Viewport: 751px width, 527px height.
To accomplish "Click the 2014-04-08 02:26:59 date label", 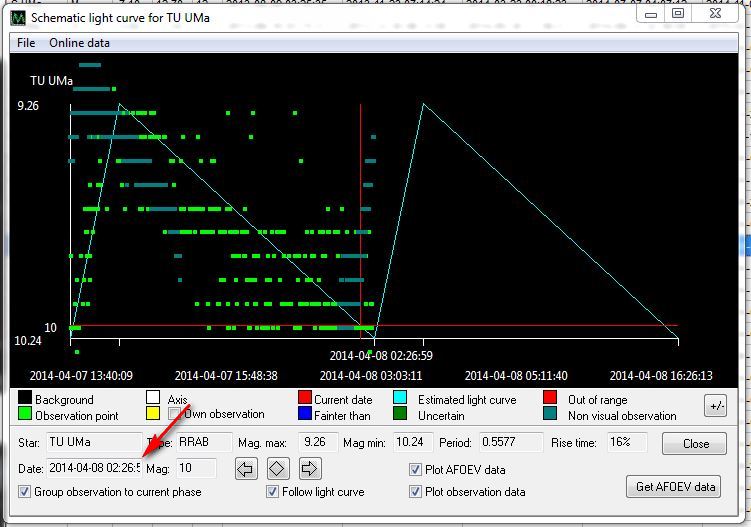I will pos(381,356).
